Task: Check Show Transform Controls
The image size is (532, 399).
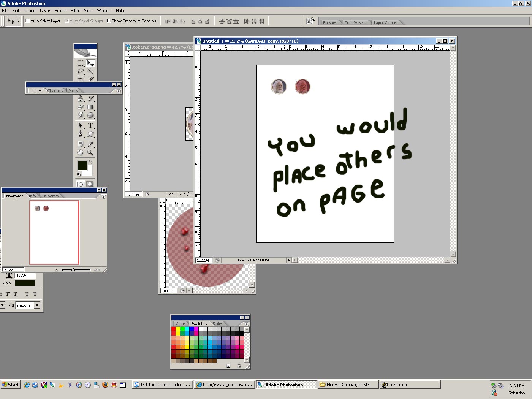Action: tap(109, 21)
